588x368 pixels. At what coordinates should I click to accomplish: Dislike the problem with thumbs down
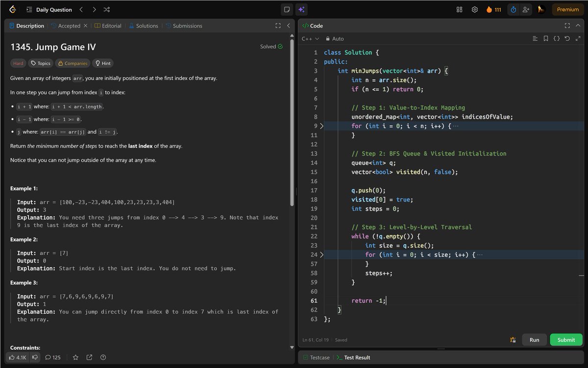click(x=35, y=357)
